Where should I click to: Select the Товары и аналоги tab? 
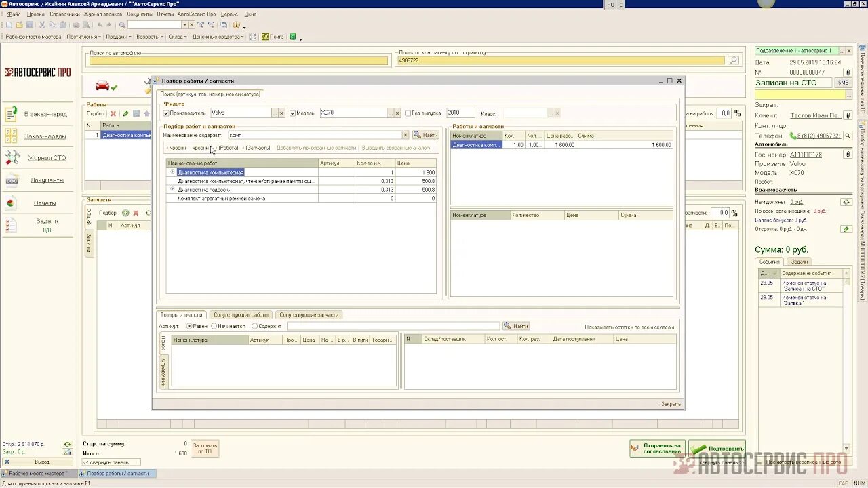click(x=181, y=314)
